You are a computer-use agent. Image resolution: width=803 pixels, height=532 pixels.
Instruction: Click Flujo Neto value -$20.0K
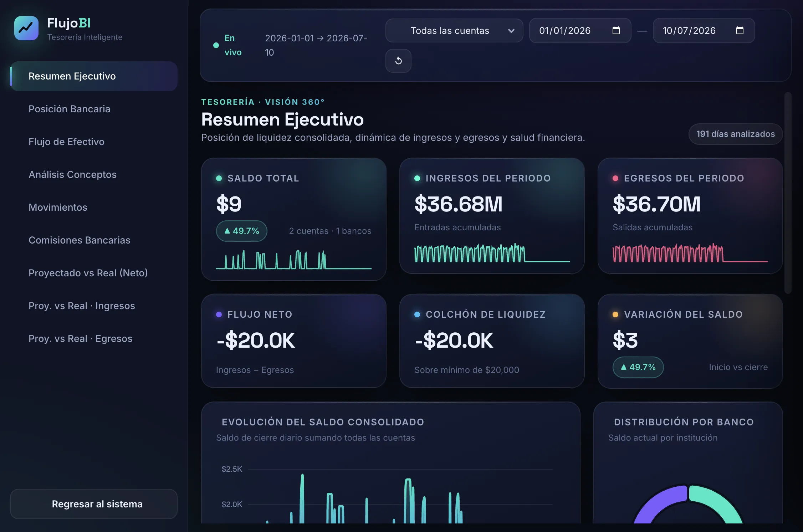256,341
